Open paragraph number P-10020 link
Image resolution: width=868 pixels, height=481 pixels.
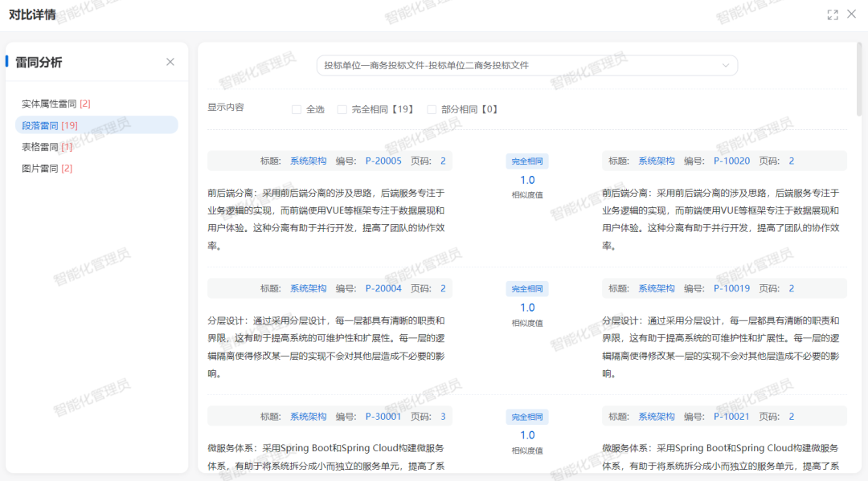click(x=731, y=161)
